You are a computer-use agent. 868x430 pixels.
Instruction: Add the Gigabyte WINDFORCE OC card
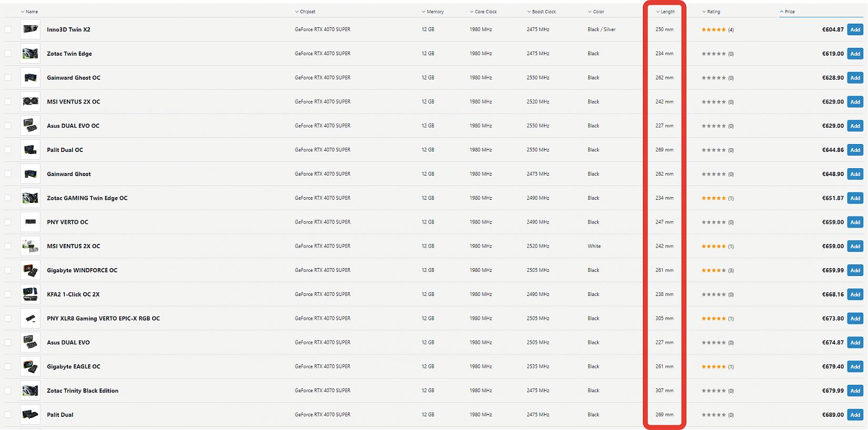(855, 270)
